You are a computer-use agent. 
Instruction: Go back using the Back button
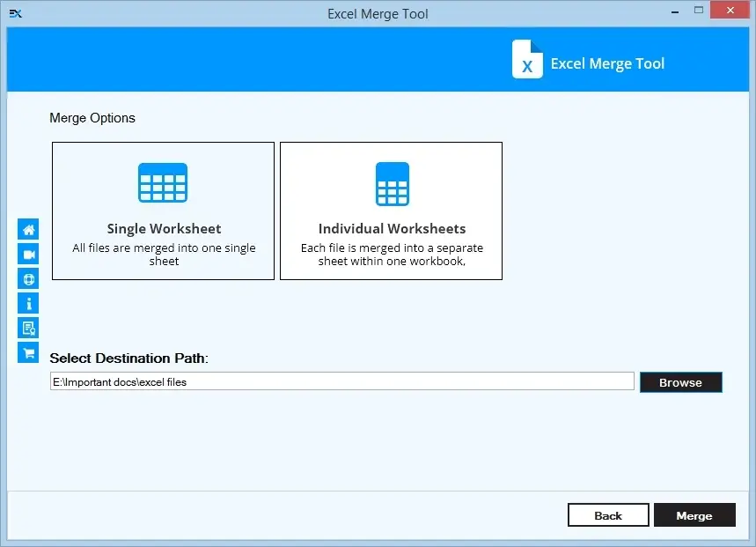(x=608, y=515)
